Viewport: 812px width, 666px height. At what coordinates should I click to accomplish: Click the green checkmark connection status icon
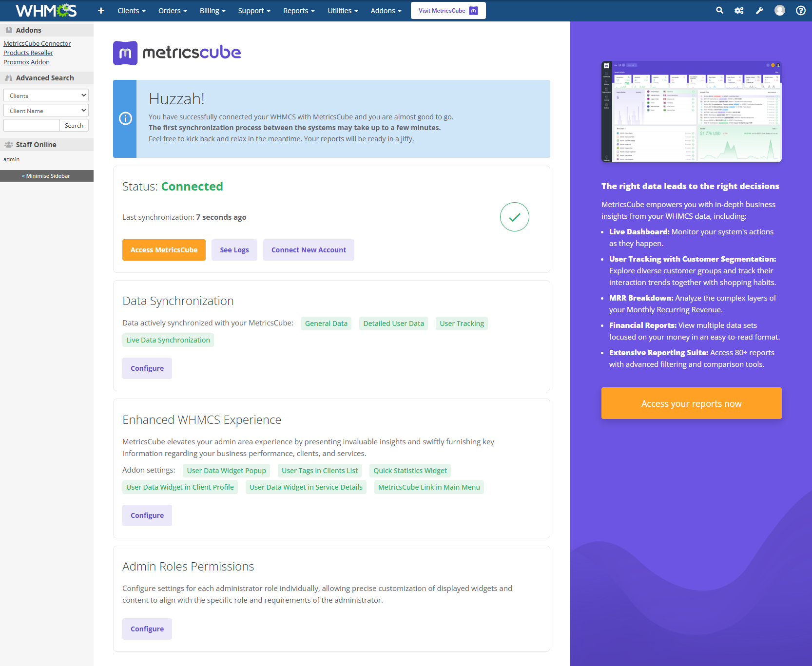514,217
